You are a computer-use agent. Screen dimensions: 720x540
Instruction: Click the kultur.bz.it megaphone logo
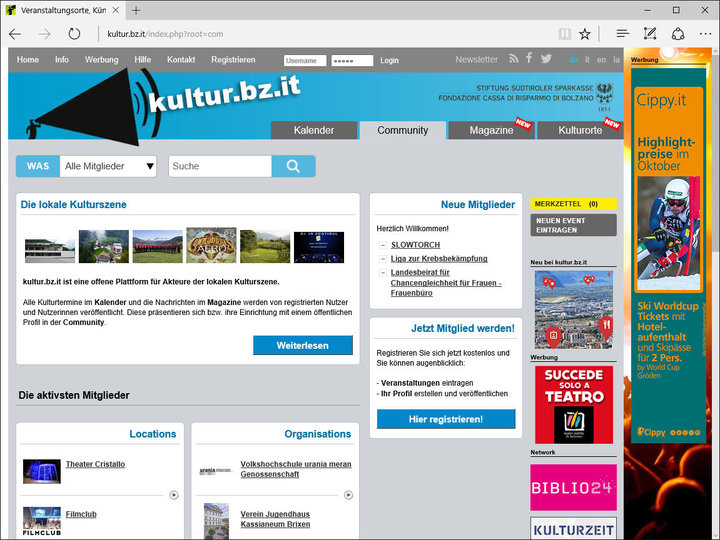(x=163, y=106)
